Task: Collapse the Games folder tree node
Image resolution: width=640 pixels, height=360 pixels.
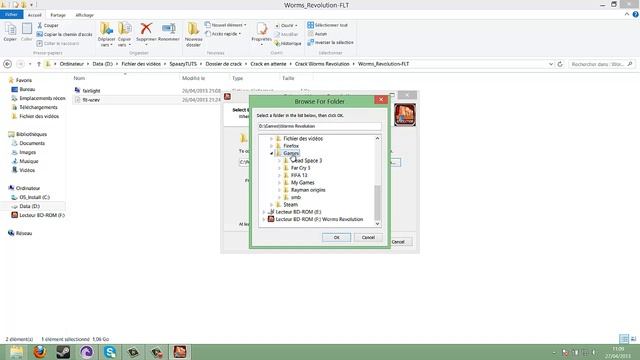Action: click(x=271, y=153)
